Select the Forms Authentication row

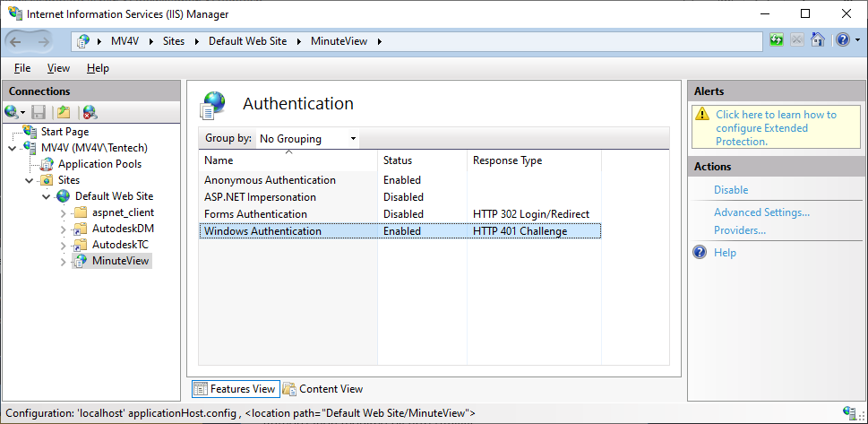pos(400,214)
